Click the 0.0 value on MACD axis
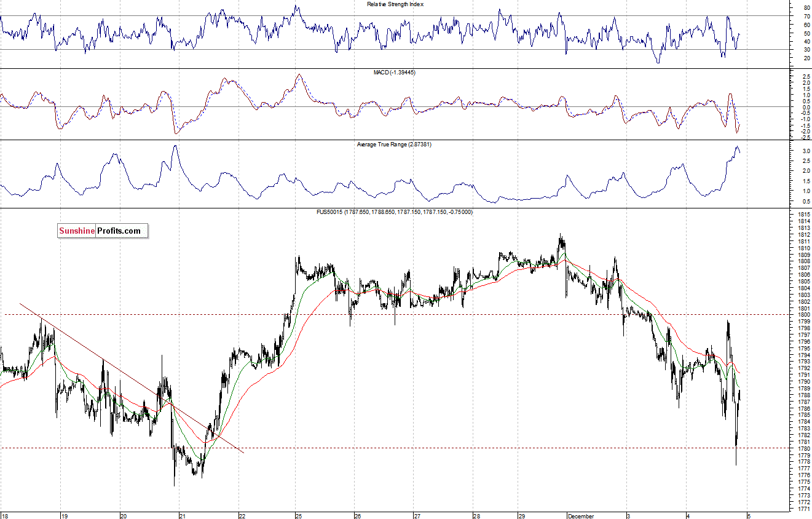Image resolution: width=812 pixels, height=519 pixels. [x=806, y=107]
